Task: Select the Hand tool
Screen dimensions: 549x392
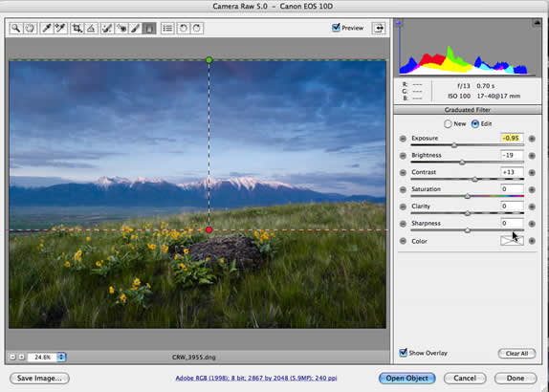Action: (30, 28)
